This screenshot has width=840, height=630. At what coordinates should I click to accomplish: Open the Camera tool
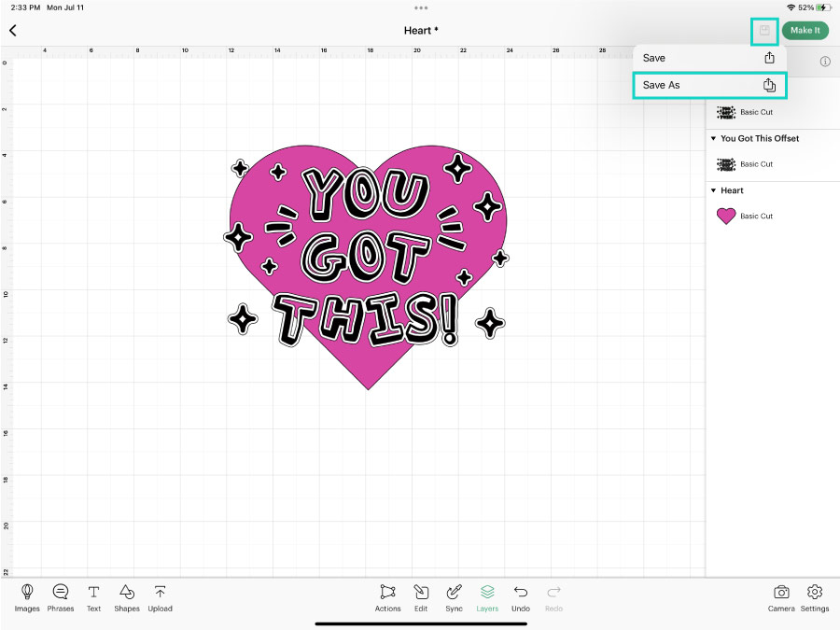(x=781, y=597)
